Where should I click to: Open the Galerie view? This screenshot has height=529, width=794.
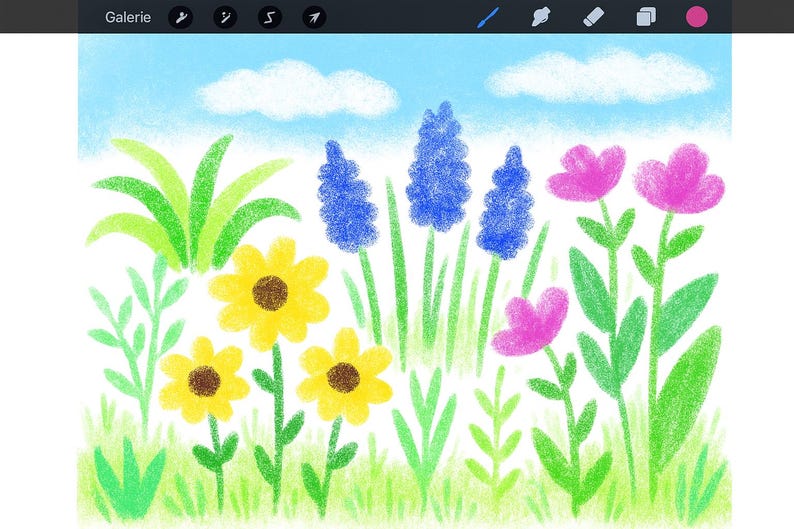pyautogui.click(x=128, y=17)
